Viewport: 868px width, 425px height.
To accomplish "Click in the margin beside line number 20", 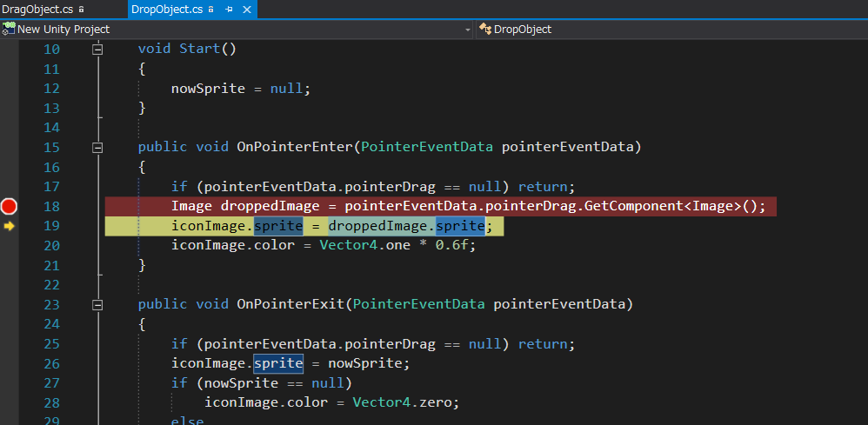I will tap(9, 245).
